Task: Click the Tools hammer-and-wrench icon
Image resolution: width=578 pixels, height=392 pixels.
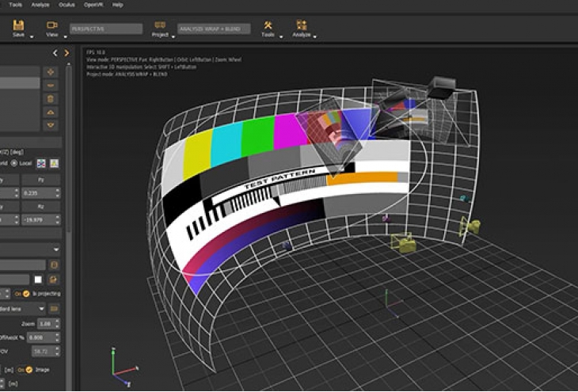Action: click(268, 25)
